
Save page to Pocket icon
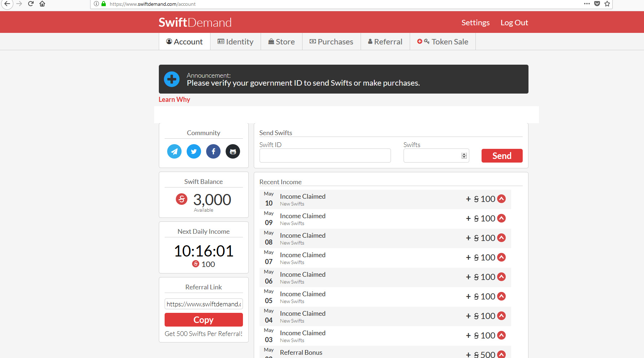coord(597,4)
